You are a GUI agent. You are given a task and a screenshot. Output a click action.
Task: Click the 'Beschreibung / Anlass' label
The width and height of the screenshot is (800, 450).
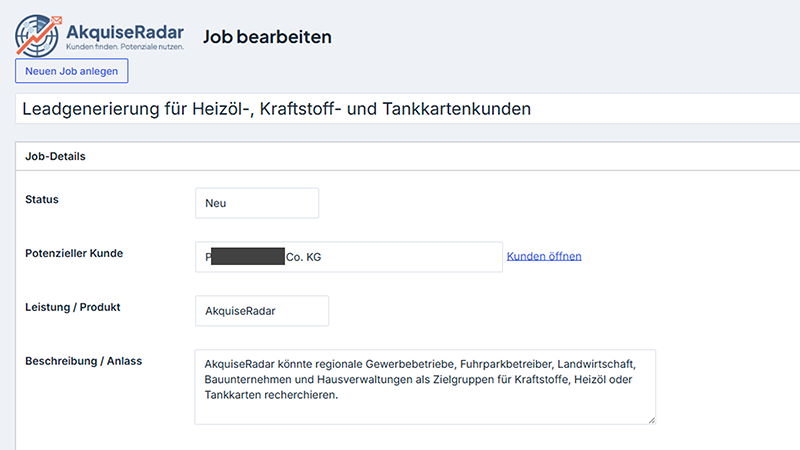pos(84,361)
